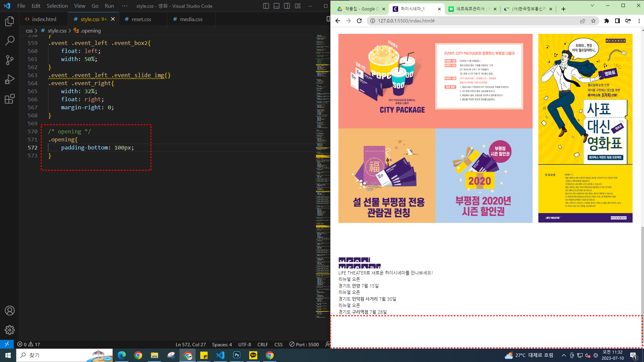Toggle the secondary side bar layout button
644x362 pixels.
point(287,6)
